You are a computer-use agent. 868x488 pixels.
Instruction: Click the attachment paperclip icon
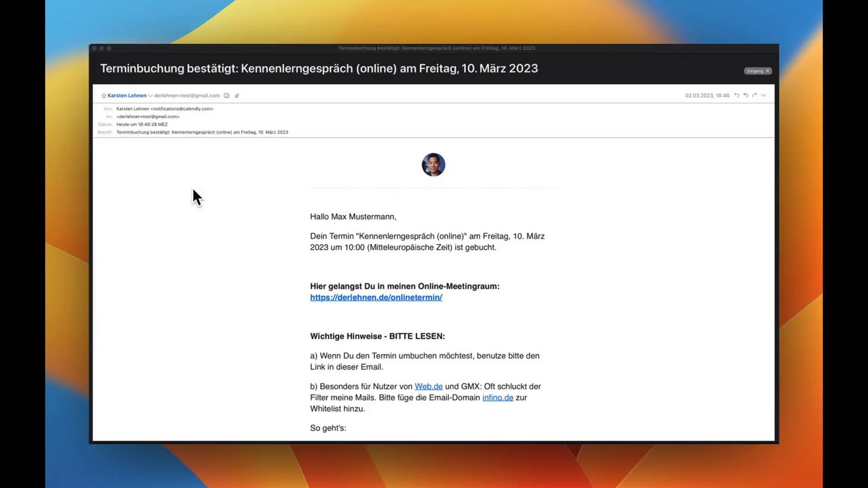(x=237, y=96)
